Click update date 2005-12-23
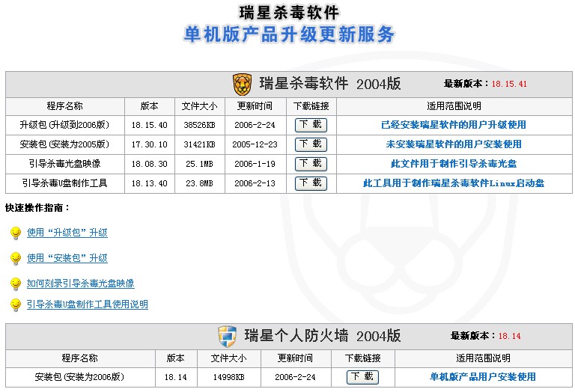The width and height of the screenshot is (575, 392). click(x=255, y=144)
